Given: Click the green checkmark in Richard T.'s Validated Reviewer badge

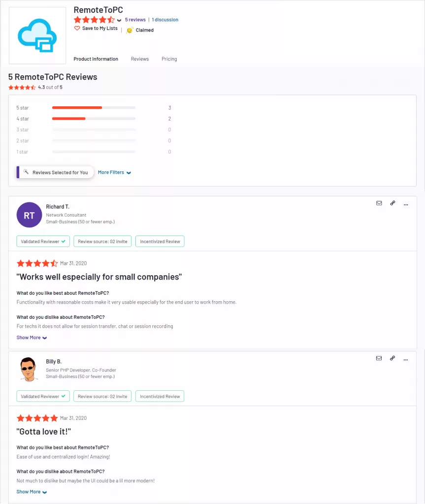Looking at the screenshot, I should (x=64, y=241).
